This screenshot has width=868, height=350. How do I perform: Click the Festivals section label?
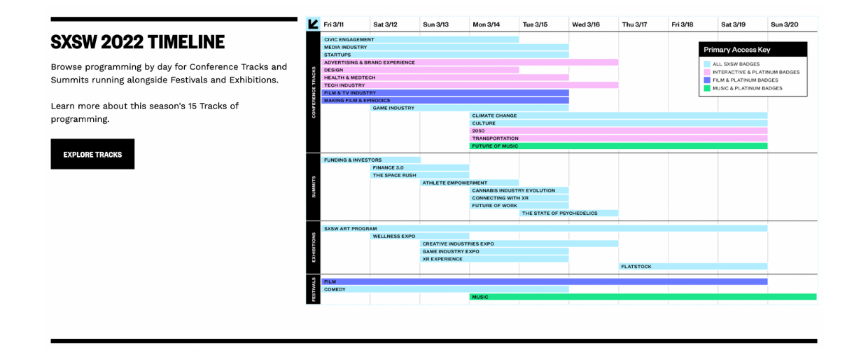(x=314, y=290)
